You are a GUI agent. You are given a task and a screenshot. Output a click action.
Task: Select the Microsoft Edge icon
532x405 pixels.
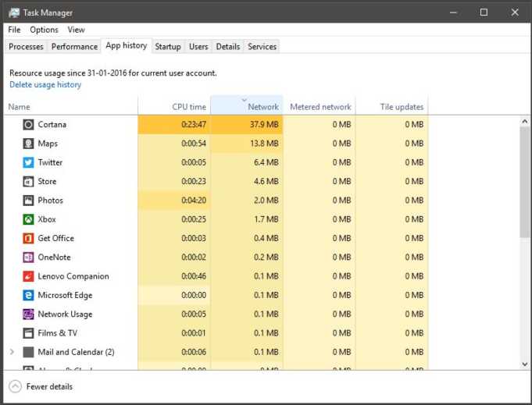28,295
